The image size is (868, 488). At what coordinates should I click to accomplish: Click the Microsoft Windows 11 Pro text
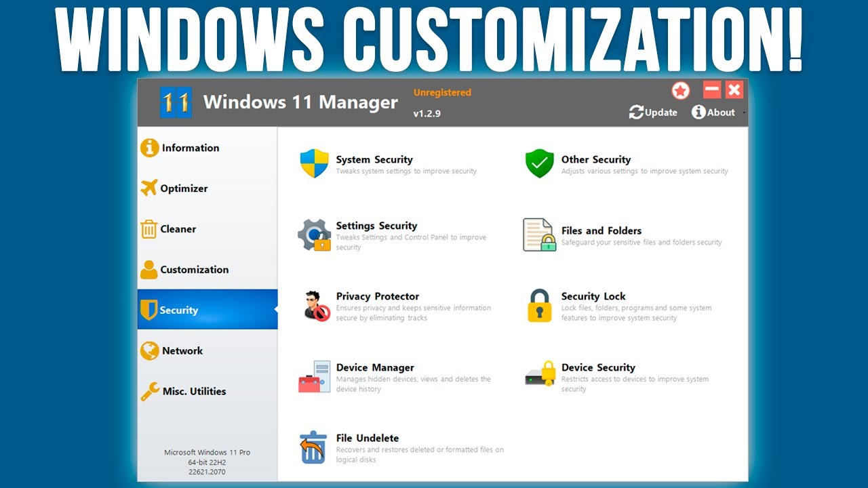[208, 452]
